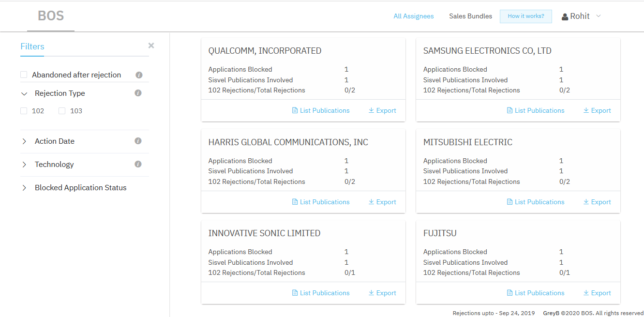Collapse the Rejection Type filter section
The width and height of the screenshot is (644, 317).
(24, 93)
